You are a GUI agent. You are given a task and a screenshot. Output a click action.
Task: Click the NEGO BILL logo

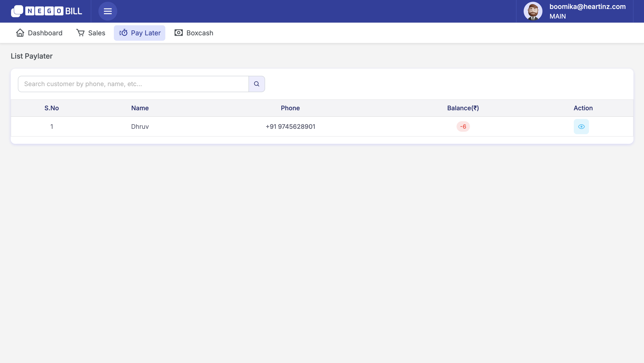(x=47, y=11)
